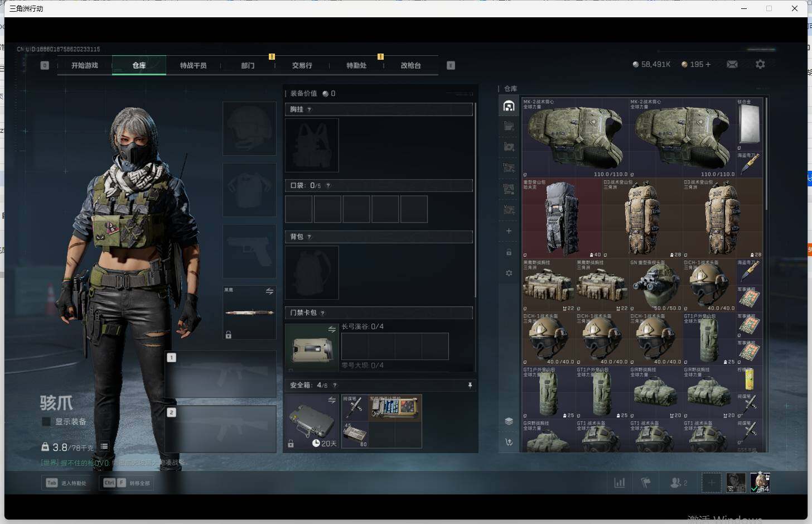
Task: Switch to the 特战干员 tab
Action: [193, 65]
